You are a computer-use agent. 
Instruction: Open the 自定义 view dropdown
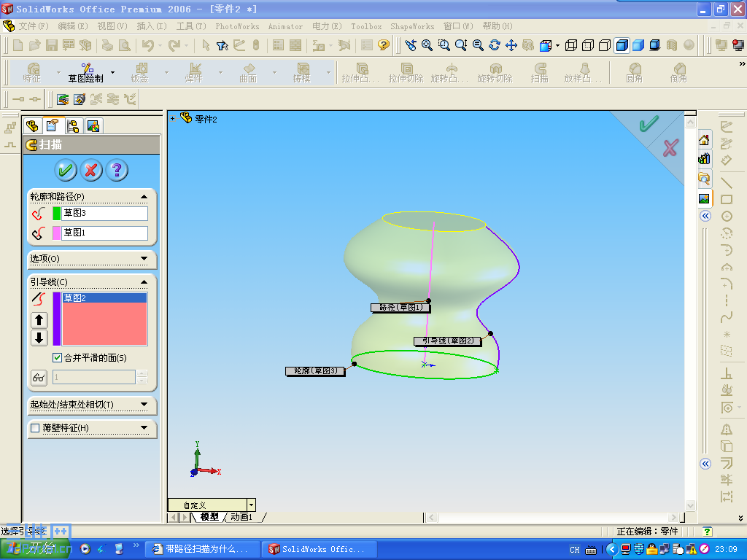[x=251, y=505]
